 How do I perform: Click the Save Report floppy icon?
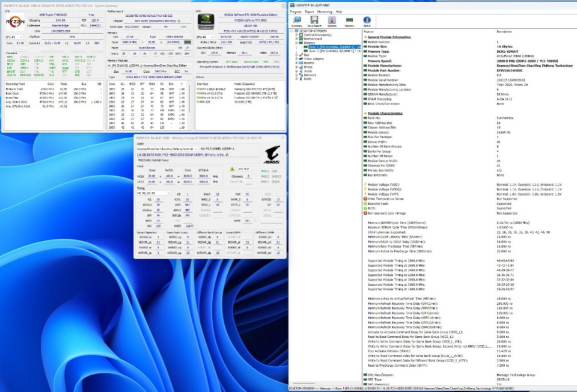[314, 22]
